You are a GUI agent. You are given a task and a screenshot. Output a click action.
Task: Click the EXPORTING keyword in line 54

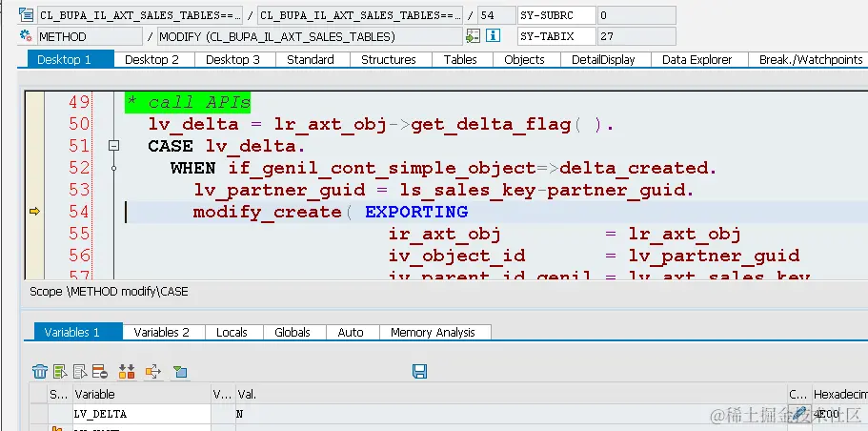tap(416, 212)
